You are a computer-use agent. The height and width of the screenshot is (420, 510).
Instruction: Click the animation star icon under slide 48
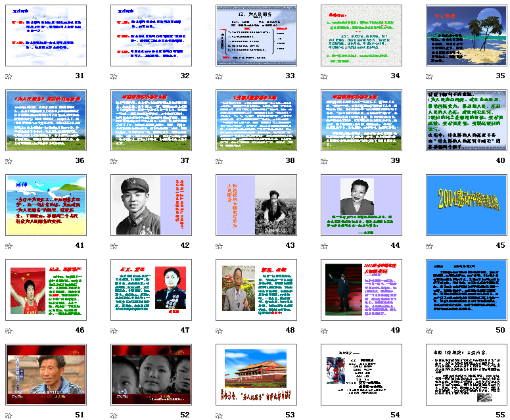pos(220,331)
